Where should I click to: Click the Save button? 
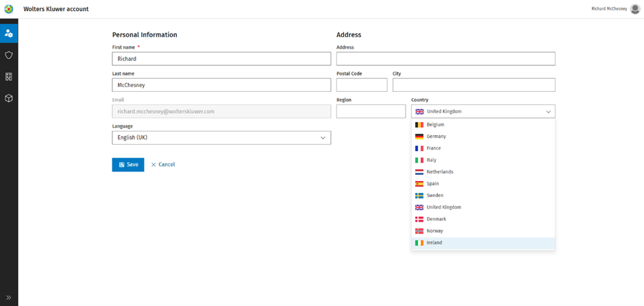(128, 165)
